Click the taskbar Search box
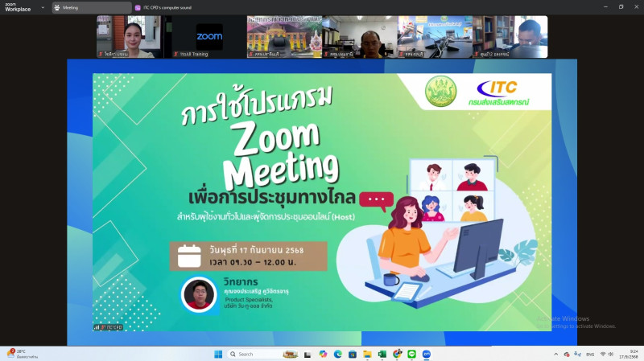The height and width of the screenshot is (361, 644). click(x=262, y=354)
